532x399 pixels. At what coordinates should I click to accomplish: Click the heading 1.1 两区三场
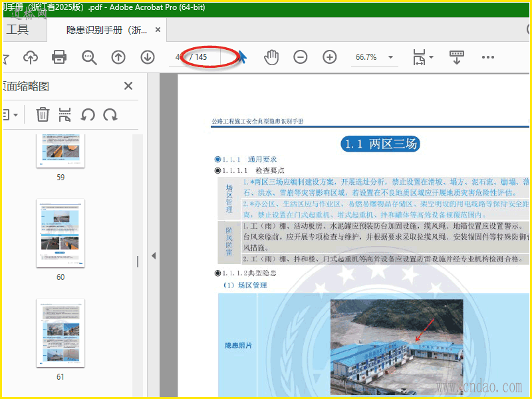380,144
